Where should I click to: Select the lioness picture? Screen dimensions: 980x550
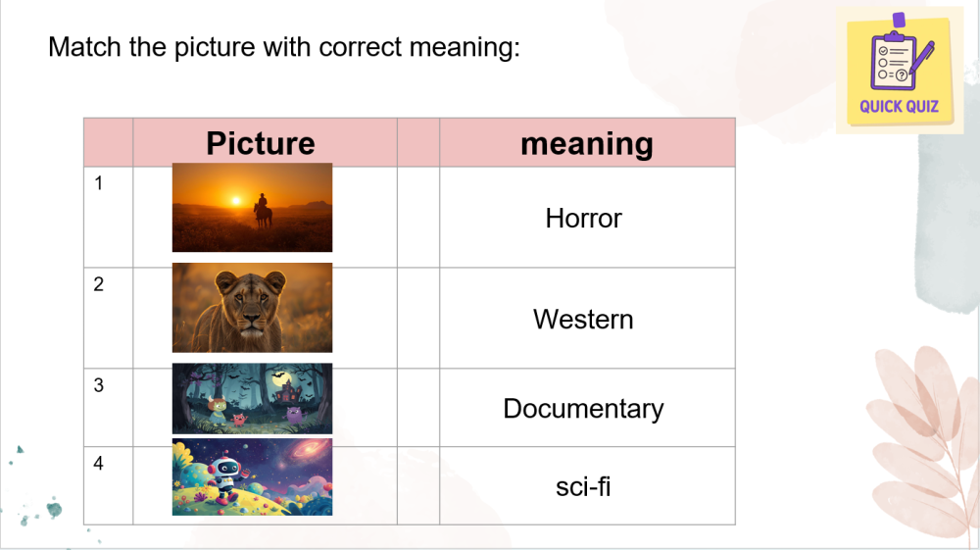point(252,307)
